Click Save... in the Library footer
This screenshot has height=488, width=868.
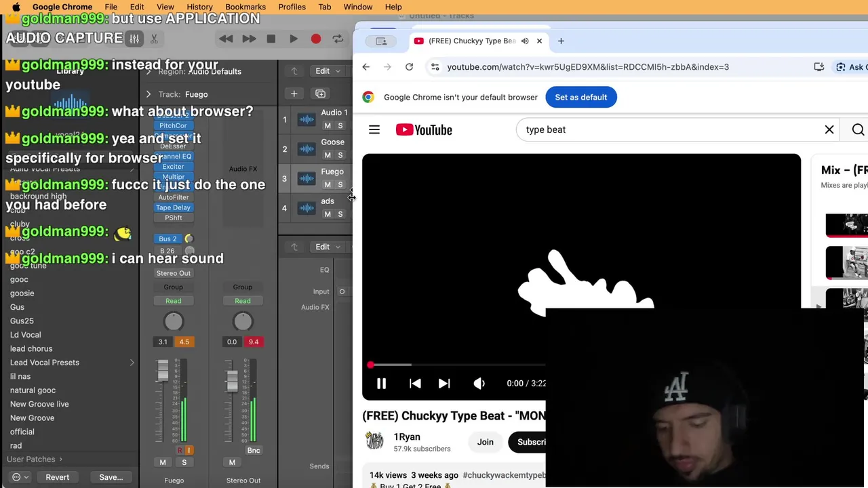tap(111, 477)
